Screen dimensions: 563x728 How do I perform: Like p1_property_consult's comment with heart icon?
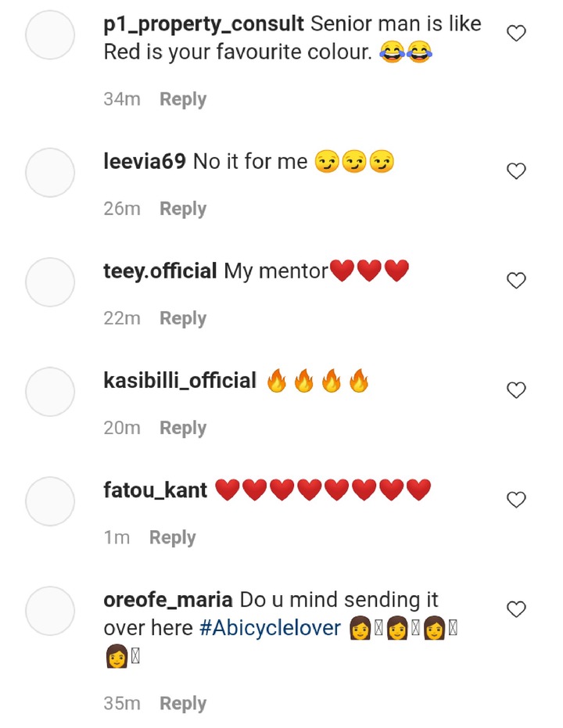(x=515, y=34)
